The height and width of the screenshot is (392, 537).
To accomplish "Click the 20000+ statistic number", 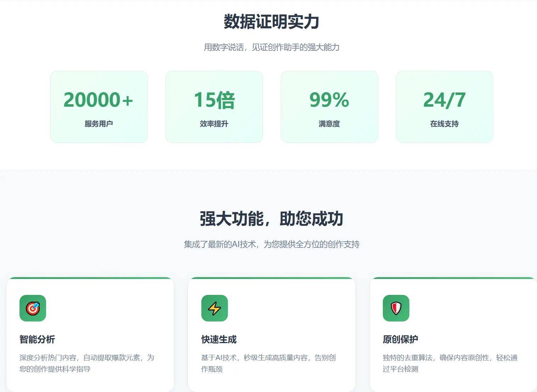I will point(99,100).
